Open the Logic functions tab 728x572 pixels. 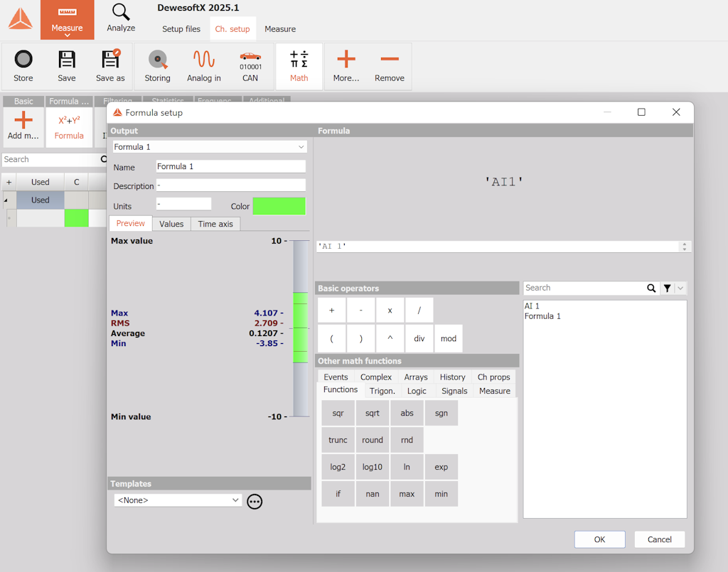coord(417,391)
